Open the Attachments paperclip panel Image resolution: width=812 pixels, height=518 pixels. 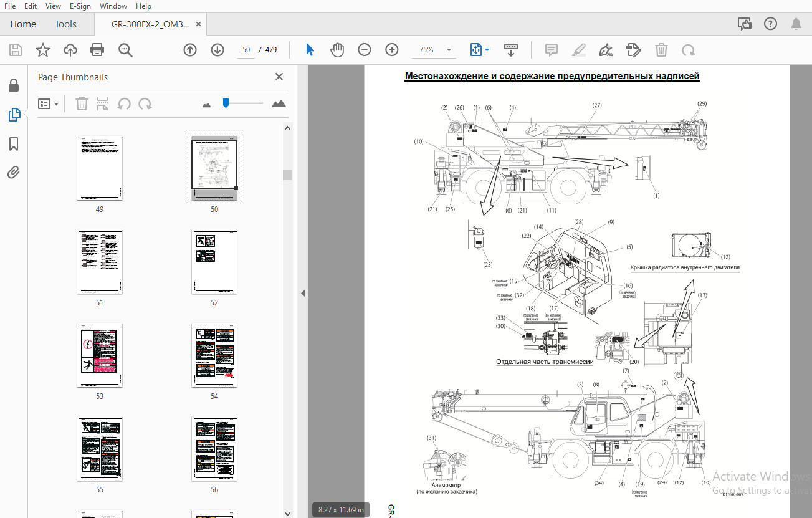[x=14, y=173]
